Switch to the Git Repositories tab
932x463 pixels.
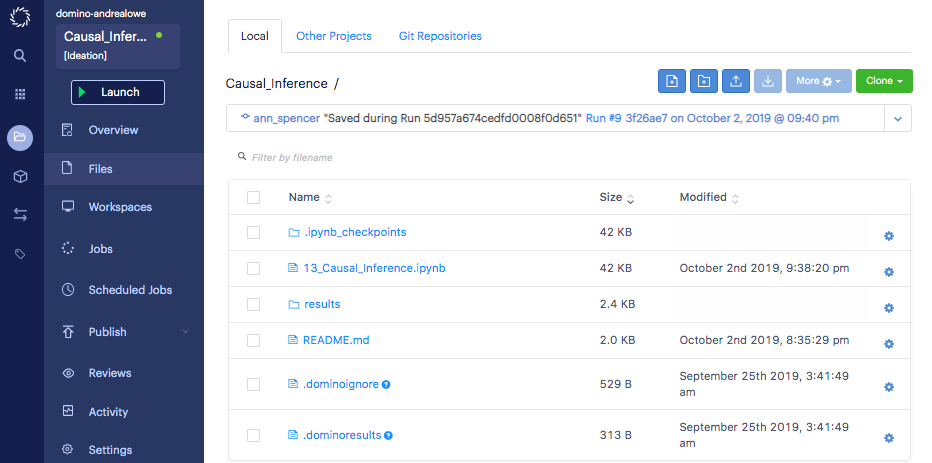[440, 36]
